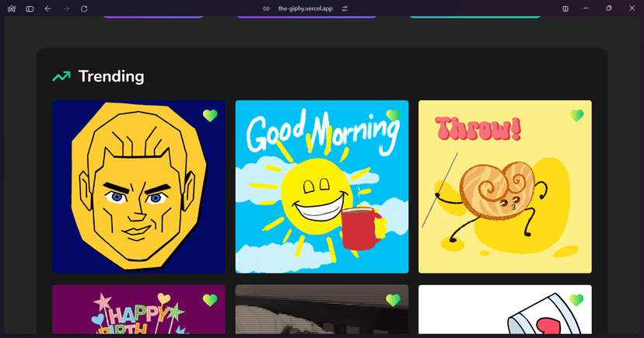Go forward with the right arrow
644x338 pixels.
65,9
